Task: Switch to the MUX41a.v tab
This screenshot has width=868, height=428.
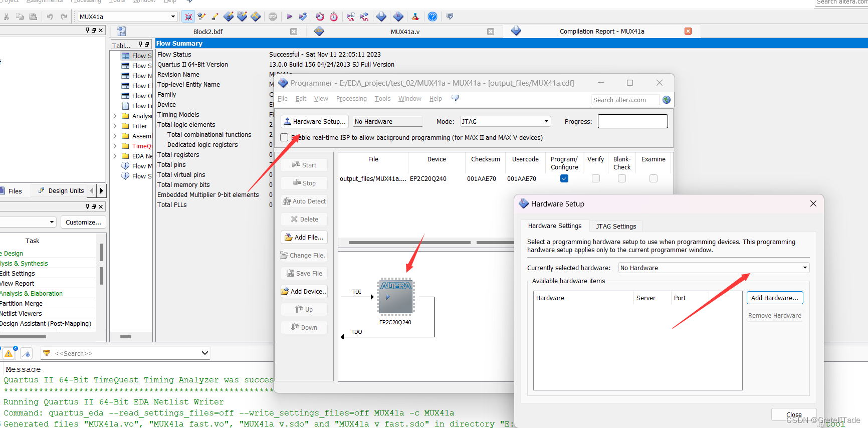Action: pos(405,32)
